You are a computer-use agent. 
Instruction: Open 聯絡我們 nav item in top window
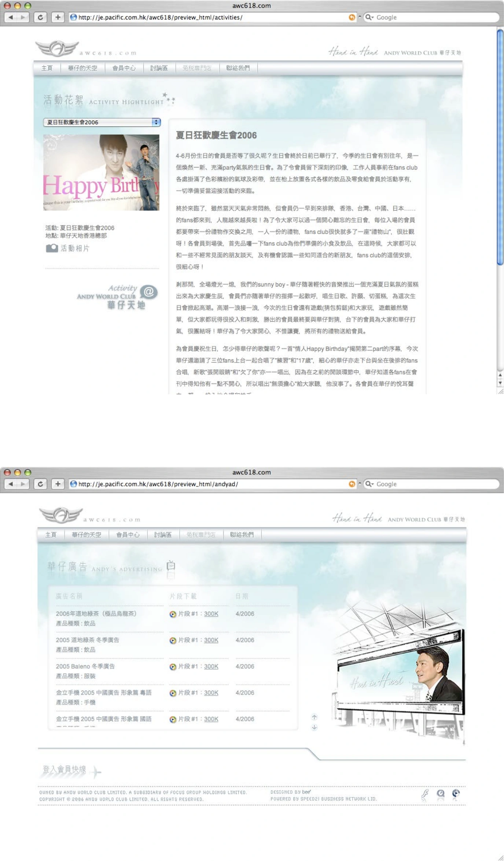(x=238, y=68)
